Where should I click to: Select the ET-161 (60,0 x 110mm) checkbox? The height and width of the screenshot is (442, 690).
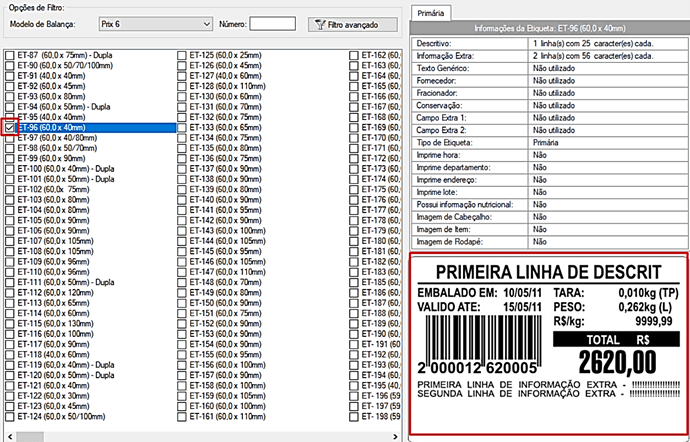click(181, 417)
